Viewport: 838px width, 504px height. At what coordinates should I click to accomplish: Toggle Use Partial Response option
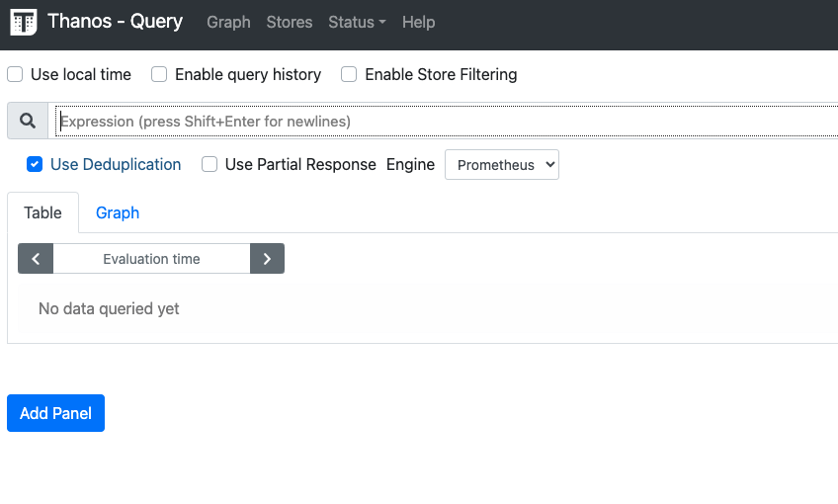pos(209,165)
